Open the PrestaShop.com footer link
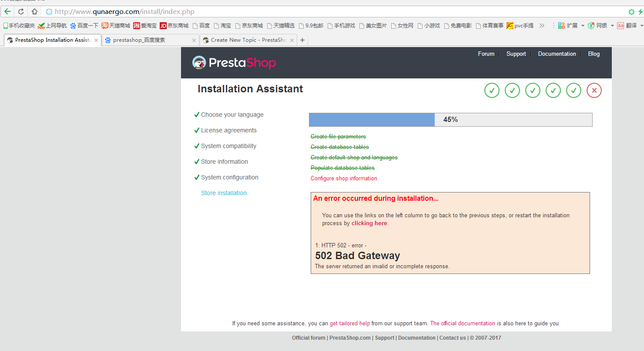This screenshot has height=351, width=644. tap(350, 338)
